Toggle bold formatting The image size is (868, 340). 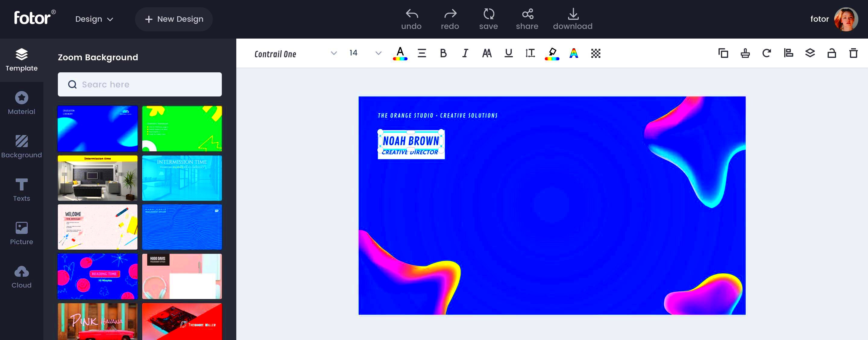443,53
